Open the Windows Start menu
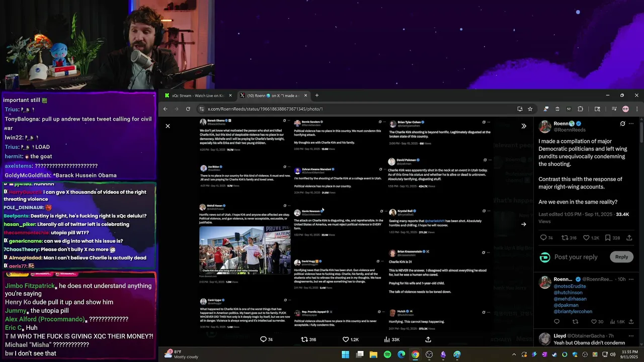The height and width of the screenshot is (362, 644). tap(346, 354)
